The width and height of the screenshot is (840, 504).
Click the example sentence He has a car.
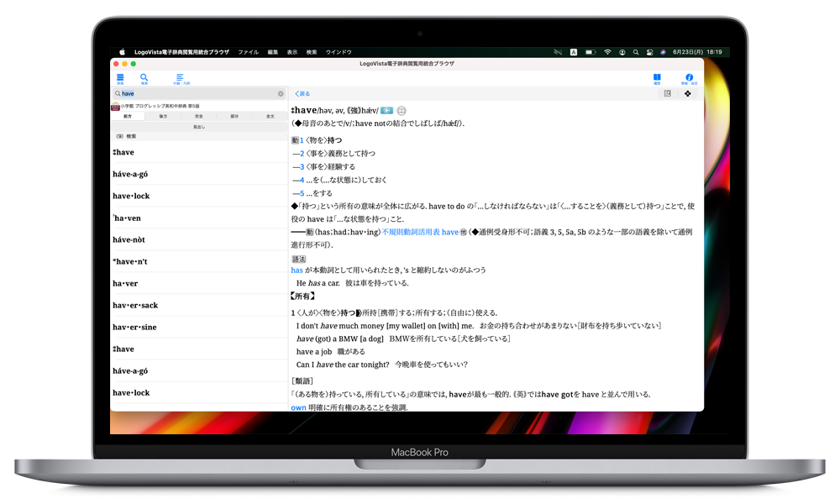tap(318, 283)
